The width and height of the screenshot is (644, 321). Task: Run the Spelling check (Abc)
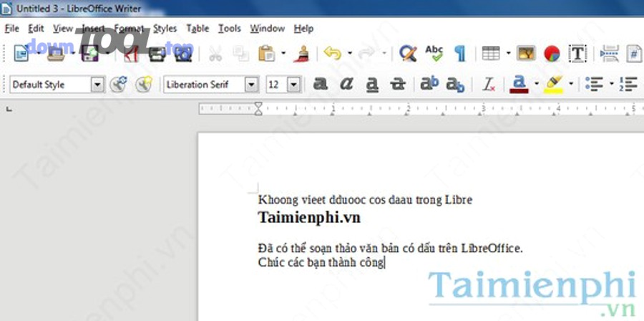tap(434, 53)
